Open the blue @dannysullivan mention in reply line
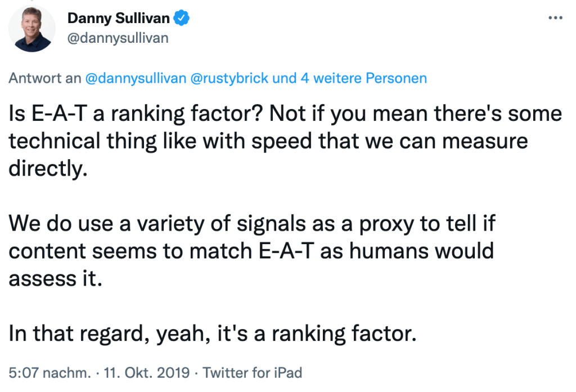576x392 pixels. [135, 78]
